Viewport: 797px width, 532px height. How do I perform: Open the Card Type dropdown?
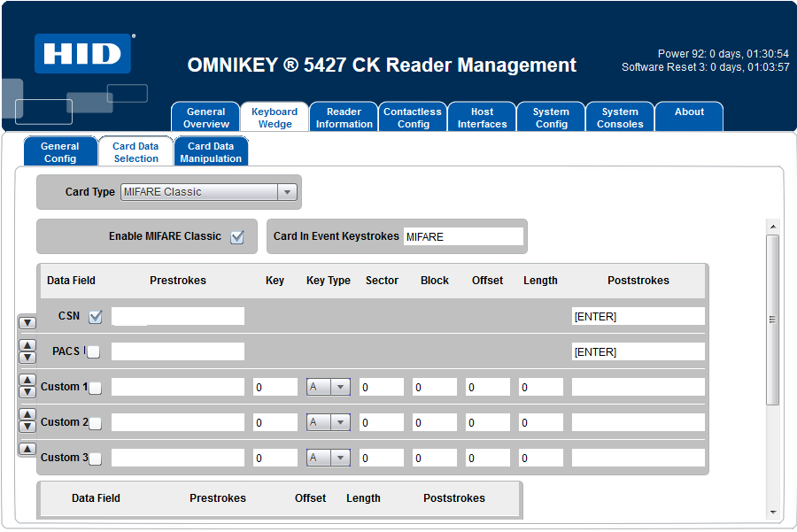pos(286,192)
